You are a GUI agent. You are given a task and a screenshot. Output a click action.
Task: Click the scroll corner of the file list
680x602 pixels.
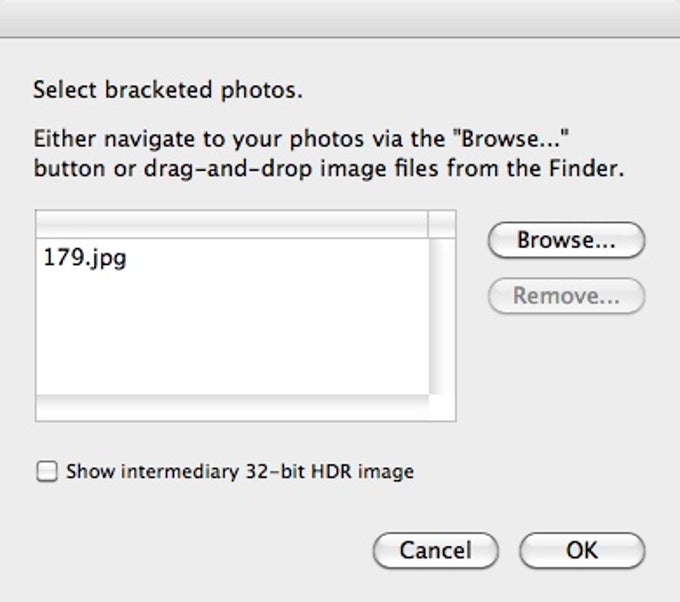coord(442,408)
